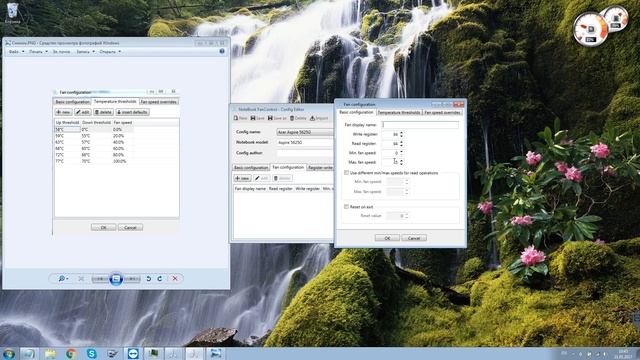The width and height of the screenshot is (640, 360).
Task: Cancel the Fan configuration dialog
Action: click(414, 238)
